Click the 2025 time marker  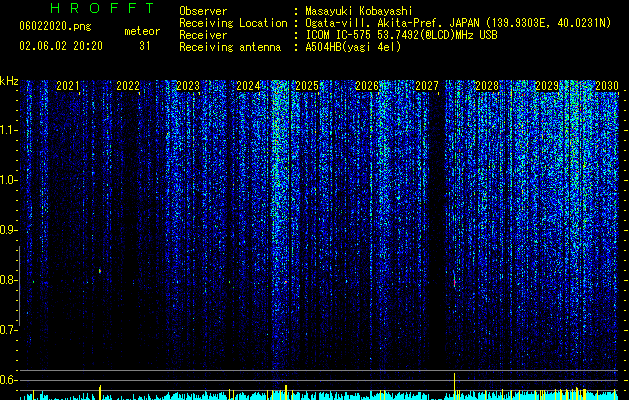(x=307, y=86)
